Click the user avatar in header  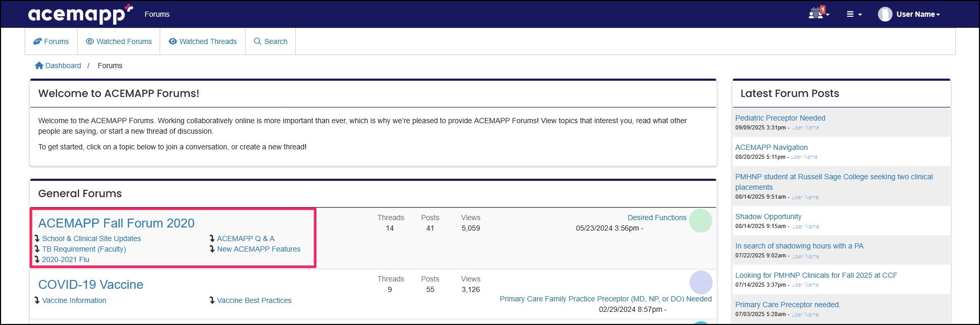885,14
